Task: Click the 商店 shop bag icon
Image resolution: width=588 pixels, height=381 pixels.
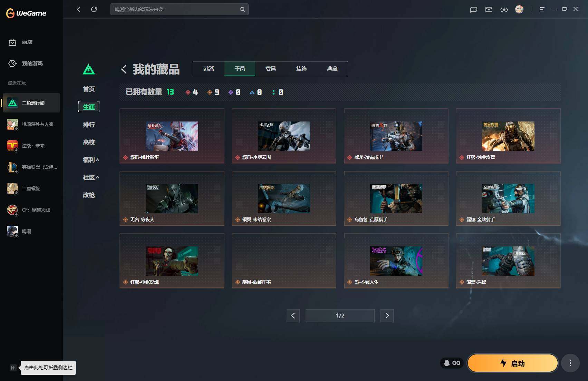Action: click(12, 42)
